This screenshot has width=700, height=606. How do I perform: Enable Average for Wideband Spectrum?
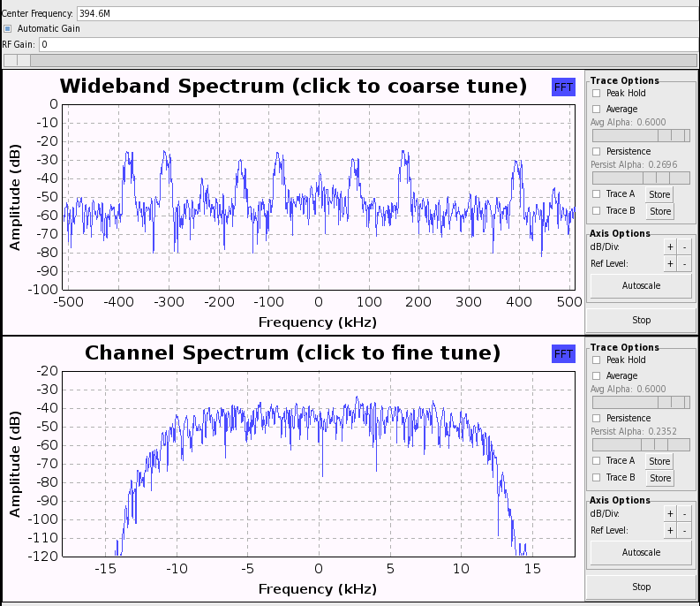[597, 109]
